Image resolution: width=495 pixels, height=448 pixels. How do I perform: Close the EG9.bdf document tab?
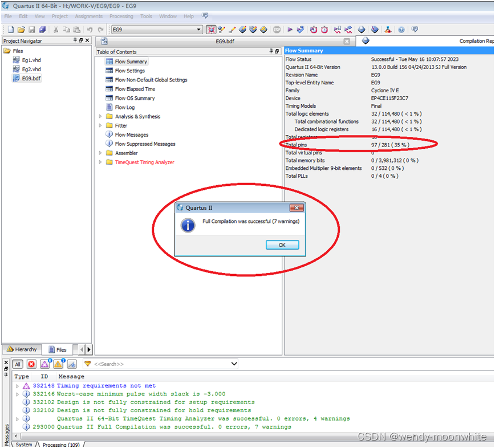[x=347, y=42]
